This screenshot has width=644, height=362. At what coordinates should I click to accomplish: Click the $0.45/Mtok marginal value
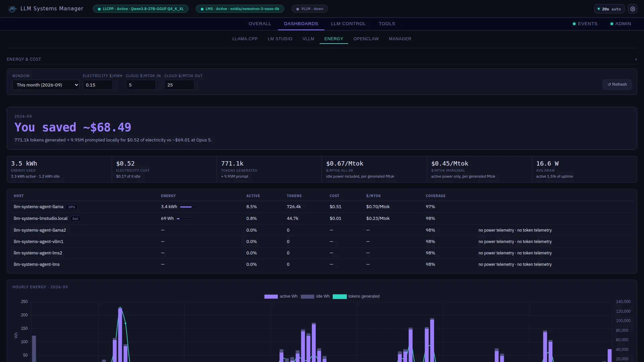pos(450,164)
